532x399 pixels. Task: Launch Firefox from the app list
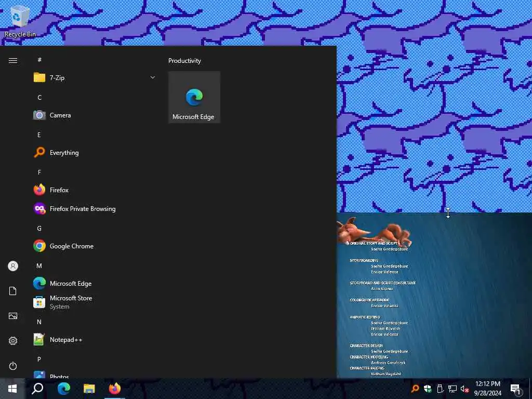(95, 190)
